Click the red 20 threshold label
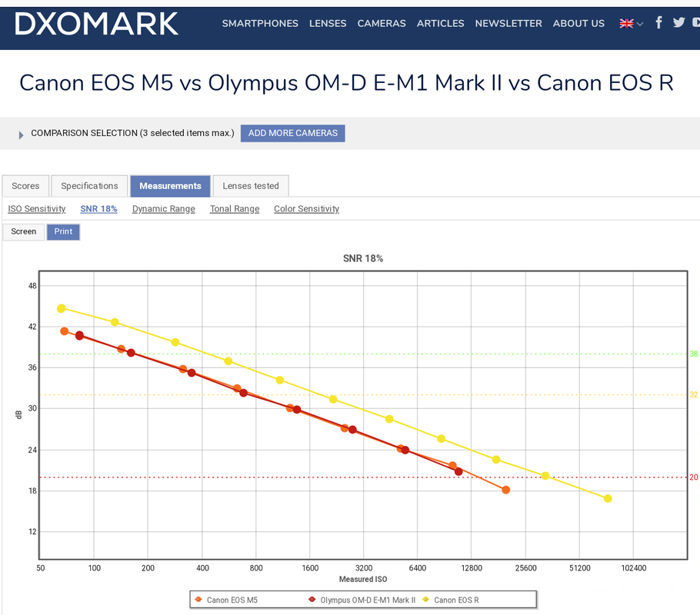 click(x=693, y=477)
